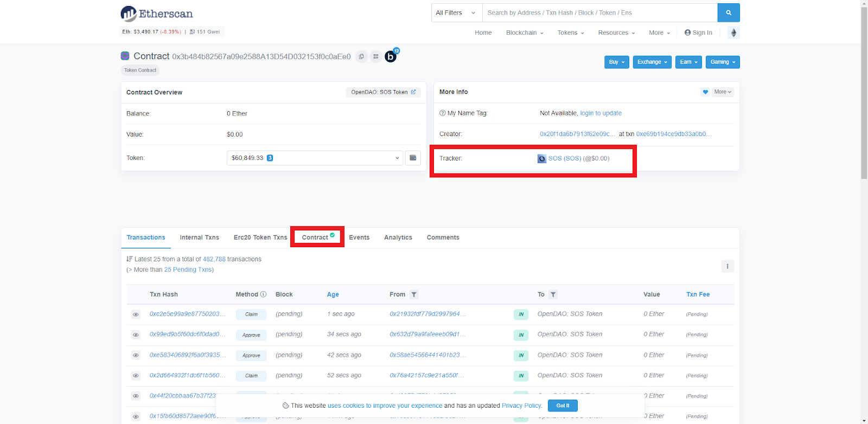Switch to the Events tab
This screenshot has width=868, height=424.
coord(359,237)
